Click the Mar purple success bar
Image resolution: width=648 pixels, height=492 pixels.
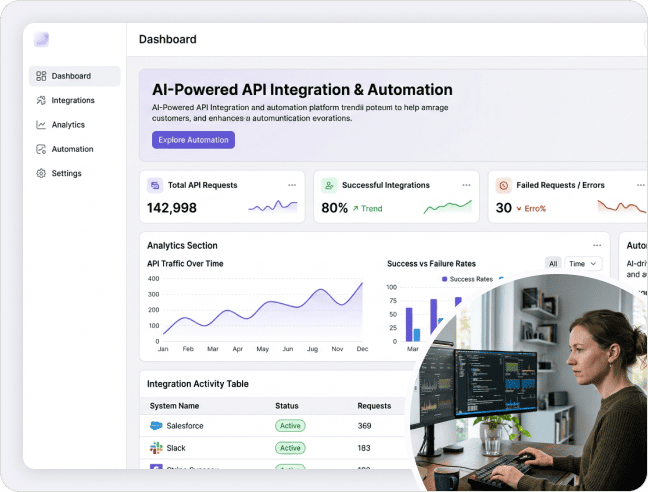[409, 325]
